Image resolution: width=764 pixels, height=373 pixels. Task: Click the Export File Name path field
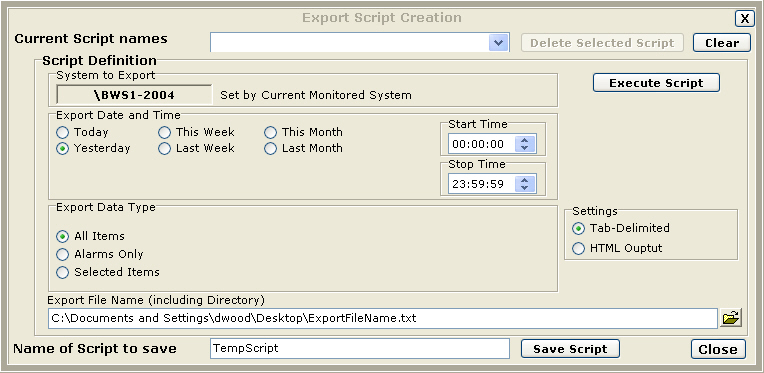point(382,318)
